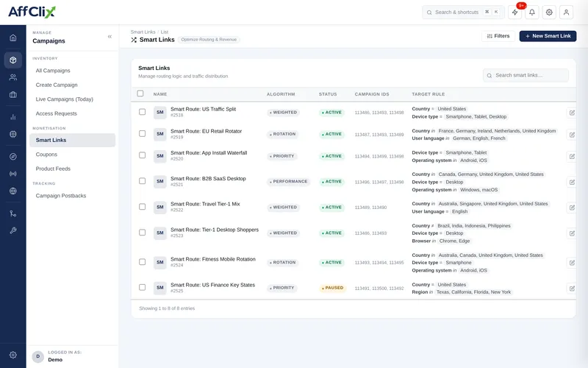Sort by the Name column header
Screen dimensions: 588x368
point(160,94)
